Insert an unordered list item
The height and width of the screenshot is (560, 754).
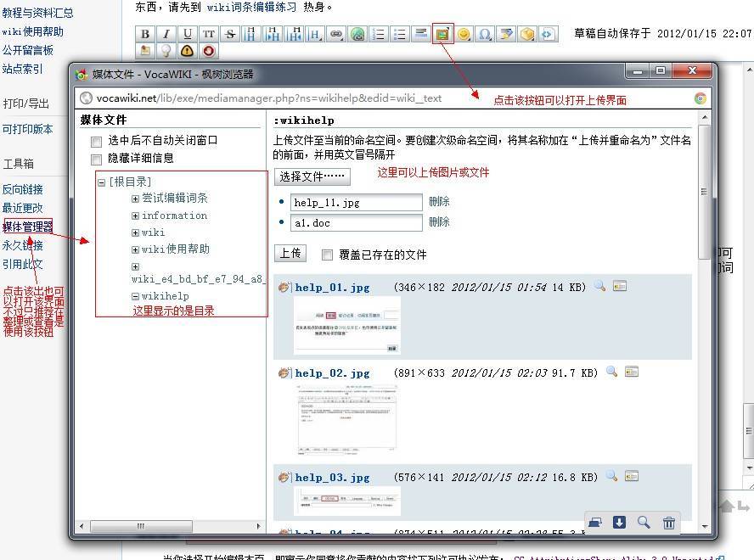tap(400, 34)
